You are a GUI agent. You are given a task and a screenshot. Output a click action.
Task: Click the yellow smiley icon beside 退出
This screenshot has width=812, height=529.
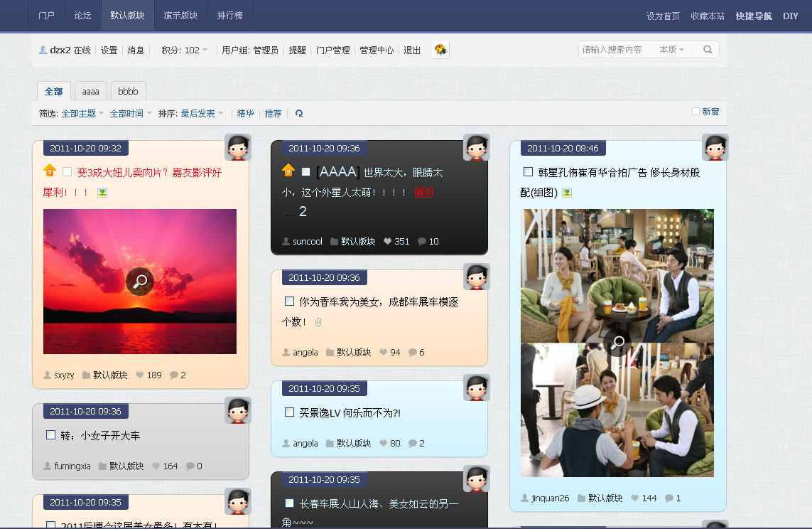coord(440,50)
